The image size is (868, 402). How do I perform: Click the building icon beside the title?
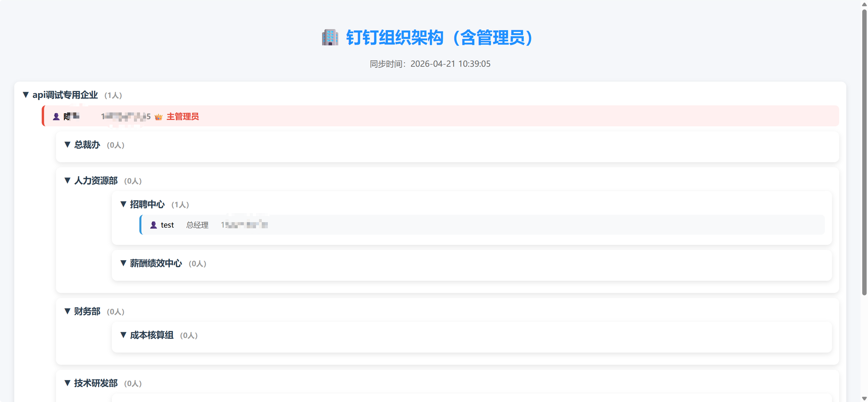(x=330, y=37)
